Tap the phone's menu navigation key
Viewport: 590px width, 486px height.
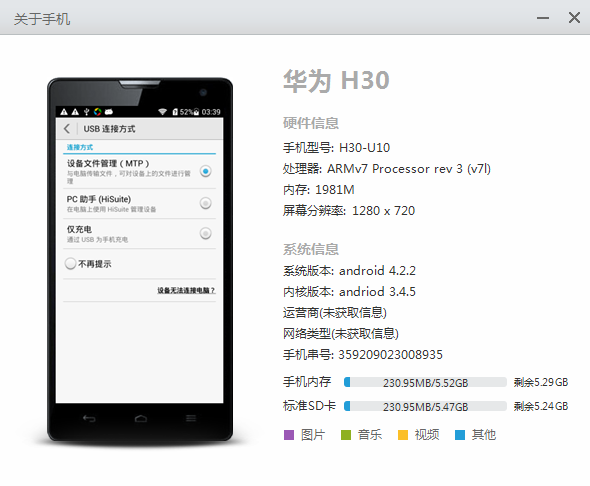(x=191, y=418)
